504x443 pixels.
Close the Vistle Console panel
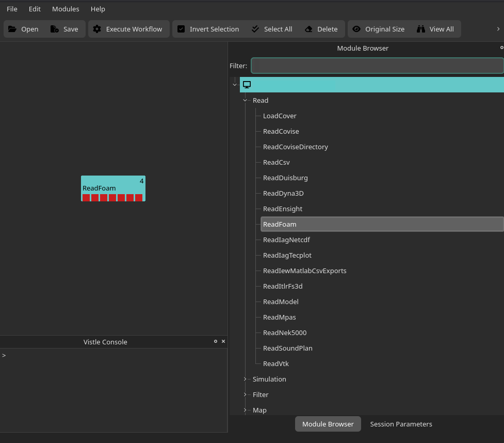click(x=223, y=341)
